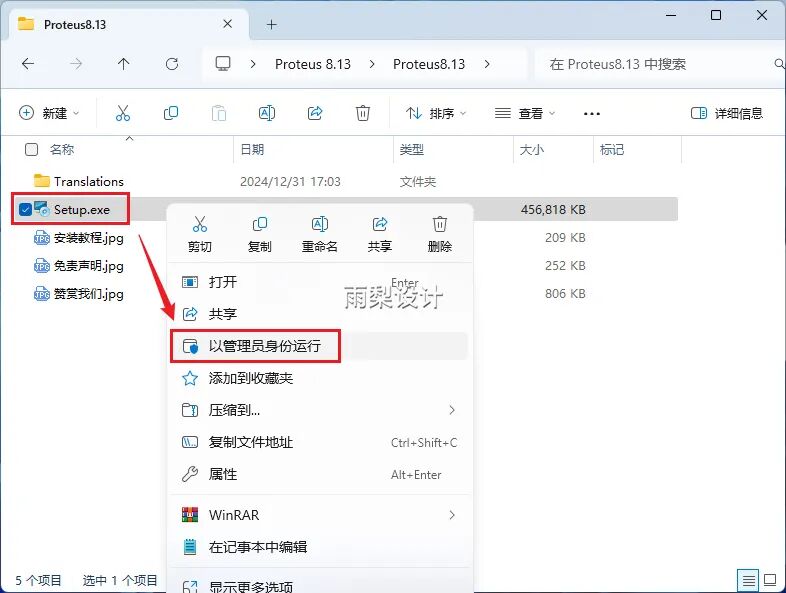Uncheck the Setup.exe file checkbox
The height and width of the screenshot is (593, 786).
click(x=26, y=209)
